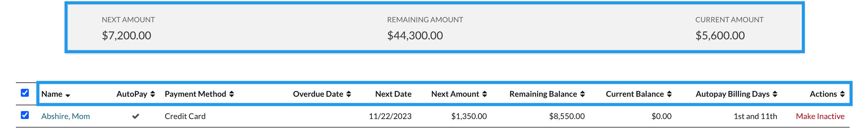Click the Current Balance sort icon
The height and width of the screenshot is (130, 868).
(669, 94)
